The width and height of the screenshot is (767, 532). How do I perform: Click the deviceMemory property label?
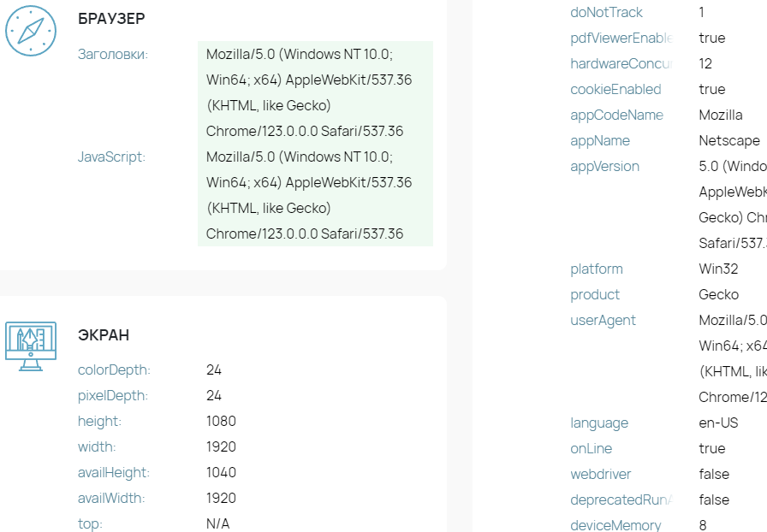coord(615,525)
